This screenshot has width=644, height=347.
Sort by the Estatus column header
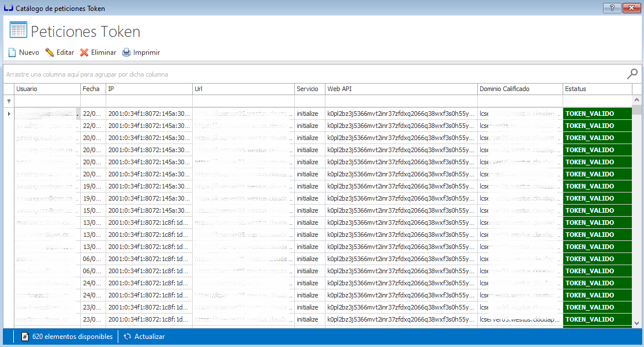pyautogui.click(x=597, y=89)
